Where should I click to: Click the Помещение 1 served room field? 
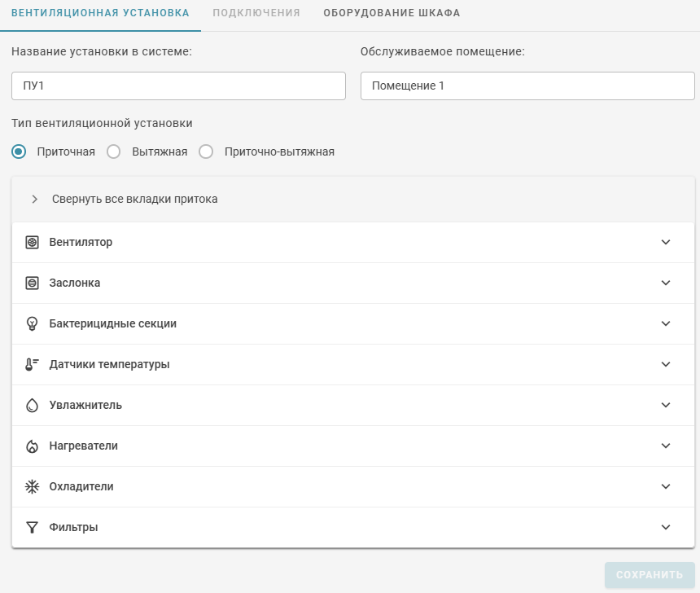coord(527,86)
